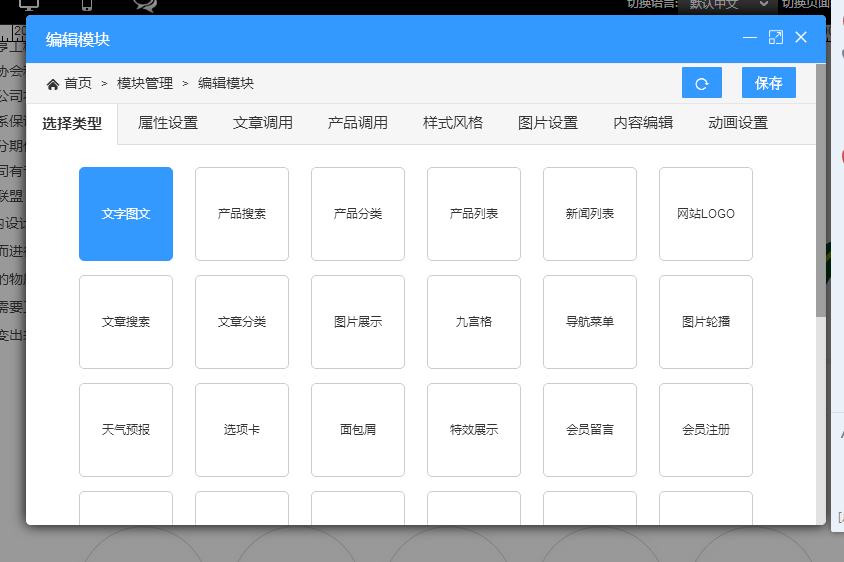Close the 编辑模块 dialog
The width and height of the screenshot is (844, 562).
point(801,38)
